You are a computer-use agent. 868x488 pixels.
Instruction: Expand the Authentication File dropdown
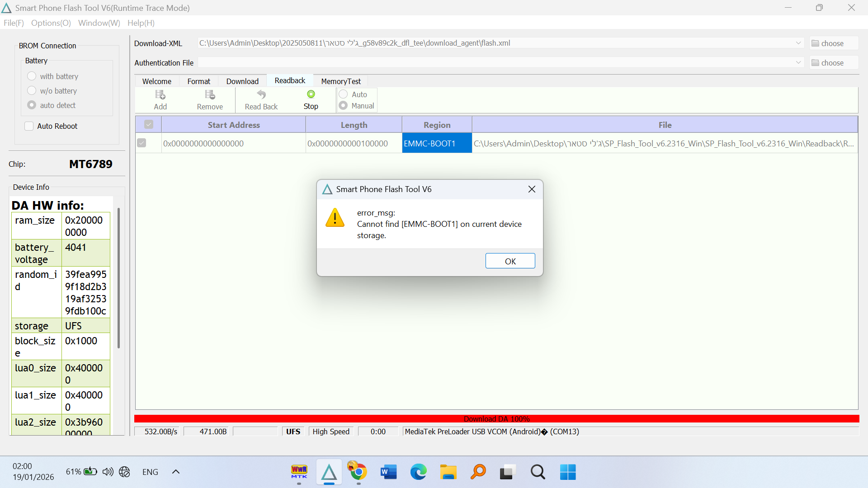click(798, 62)
